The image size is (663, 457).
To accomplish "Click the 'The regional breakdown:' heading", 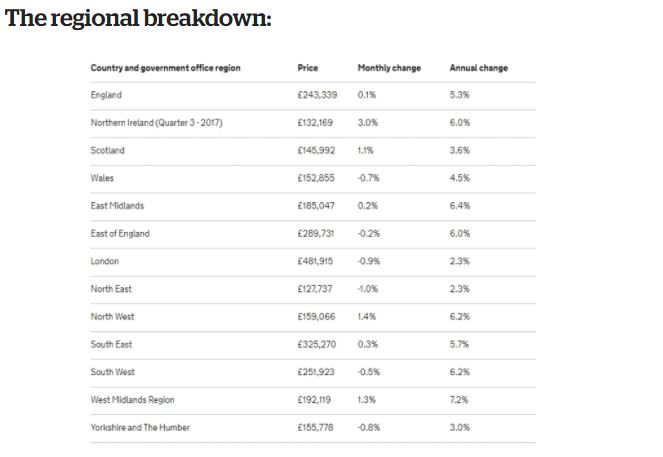I will [139, 21].
